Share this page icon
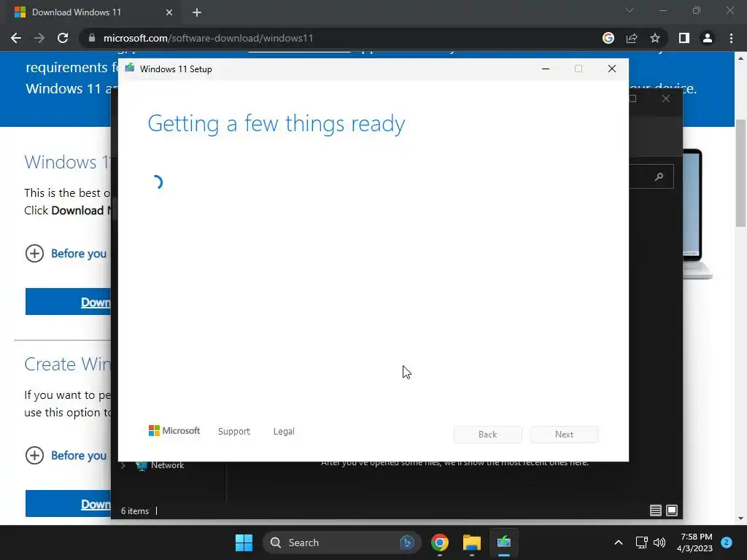This screenshot has width=747, height=560. coord(632,38)
